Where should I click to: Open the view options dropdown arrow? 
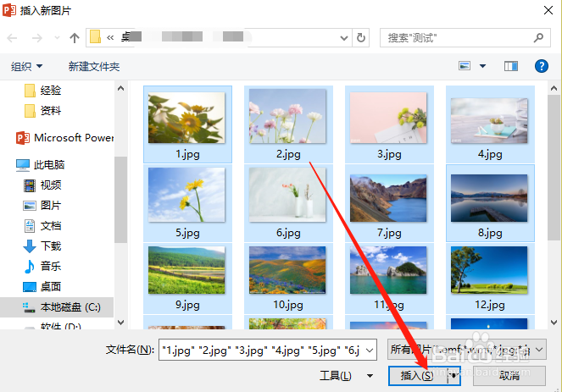coord(483,66)
